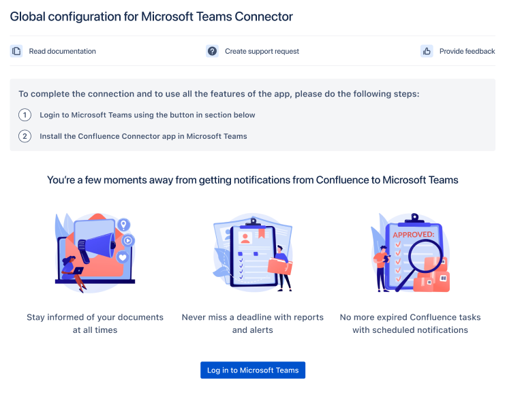Select the Provide feedback link
This screenshot has height=420, width=505.
tap(467, 51)
